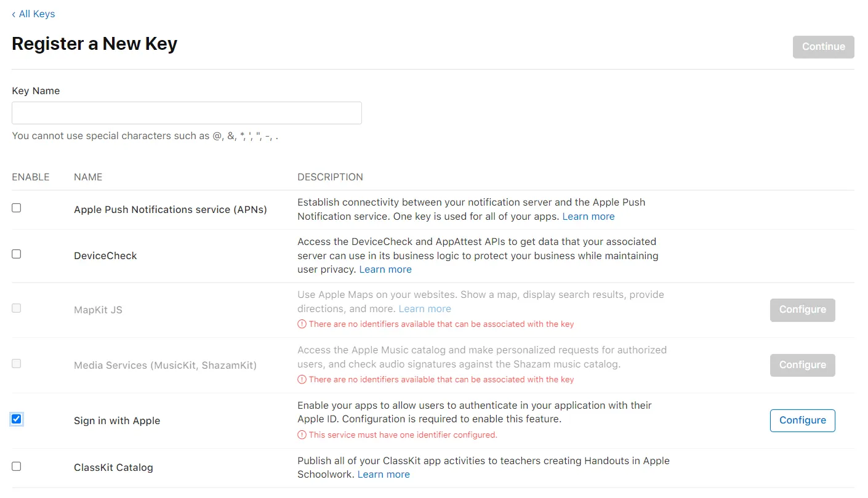Click the MapKit JS warning icon
The height and width of the screenshot is (498, 868).
[x=302, y=324]
